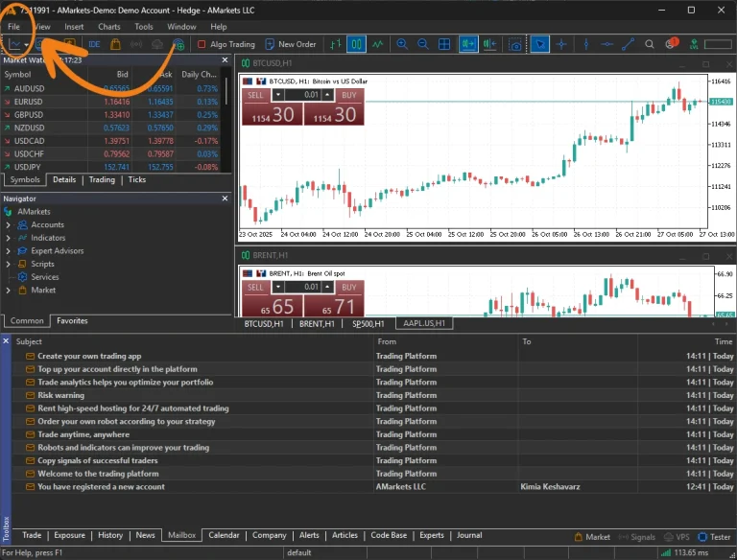
Task: Create a new chart with the chart icon
Action: [x=15, y=44]
